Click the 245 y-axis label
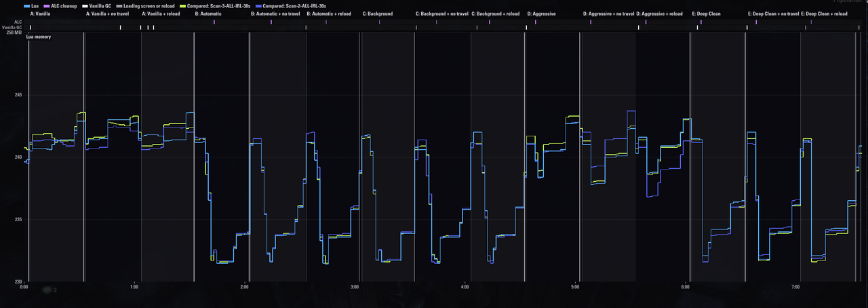The width and height of the screenshot is (868, 308). [18, 95]
